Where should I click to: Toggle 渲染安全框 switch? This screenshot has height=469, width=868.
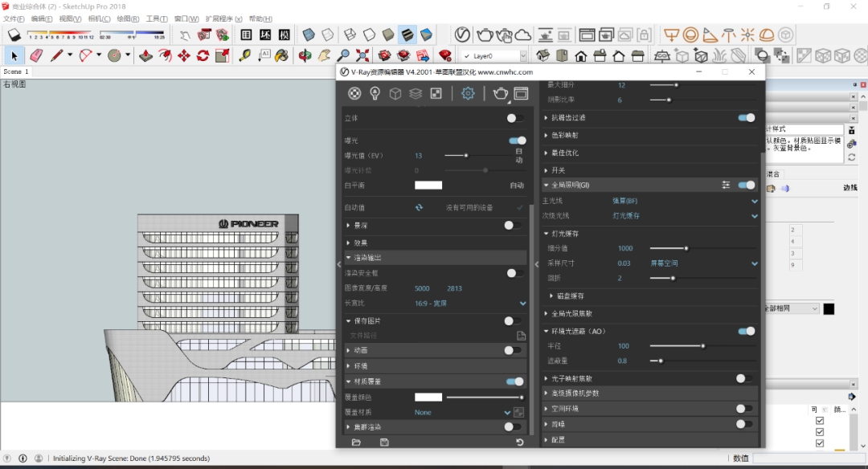click(x=515, y=273)
